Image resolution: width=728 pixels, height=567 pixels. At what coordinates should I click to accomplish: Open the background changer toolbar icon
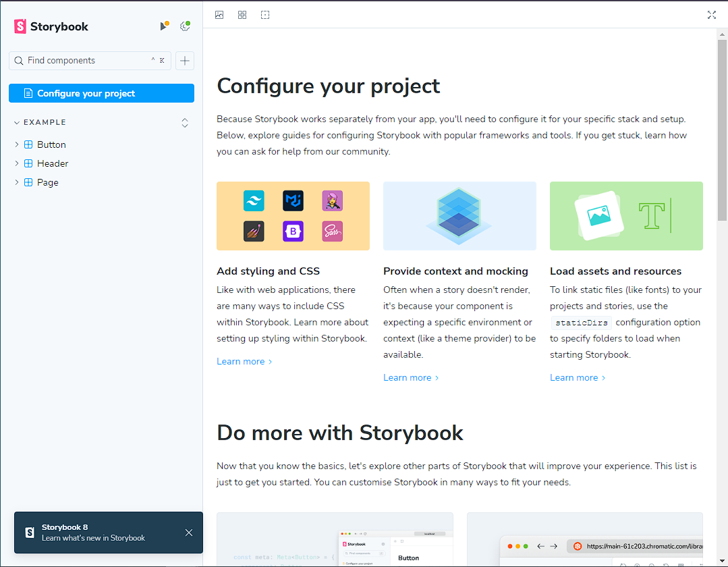point(219,15)
